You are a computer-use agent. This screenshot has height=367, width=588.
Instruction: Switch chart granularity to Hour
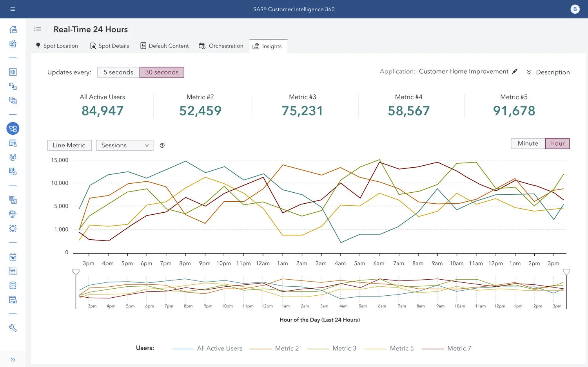click(557, 143)
